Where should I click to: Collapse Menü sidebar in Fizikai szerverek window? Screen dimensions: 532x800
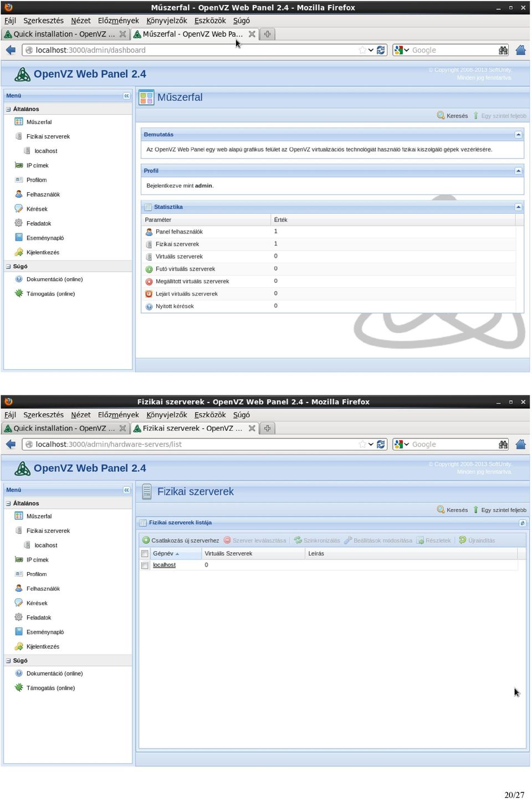click(126, 490)
